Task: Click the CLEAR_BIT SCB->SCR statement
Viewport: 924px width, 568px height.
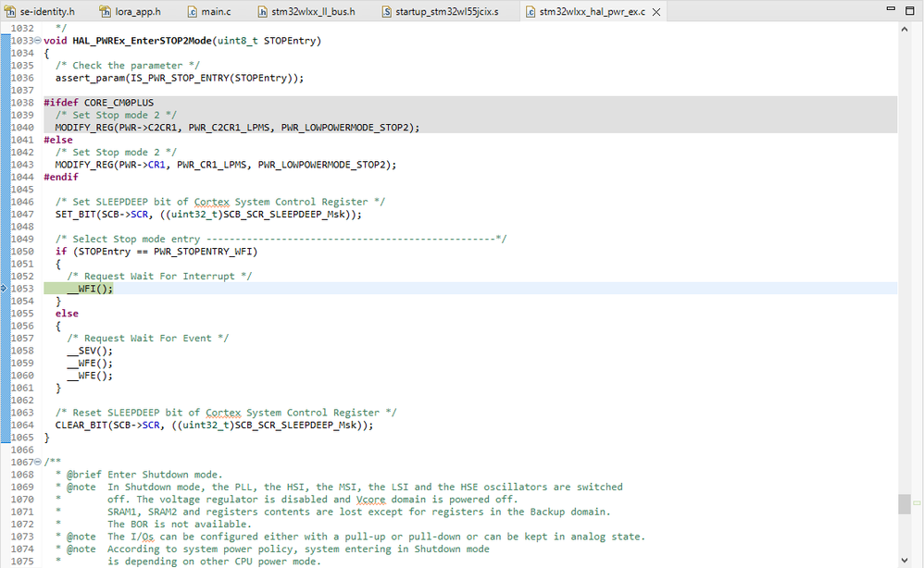Action: [x=215, y=425]
